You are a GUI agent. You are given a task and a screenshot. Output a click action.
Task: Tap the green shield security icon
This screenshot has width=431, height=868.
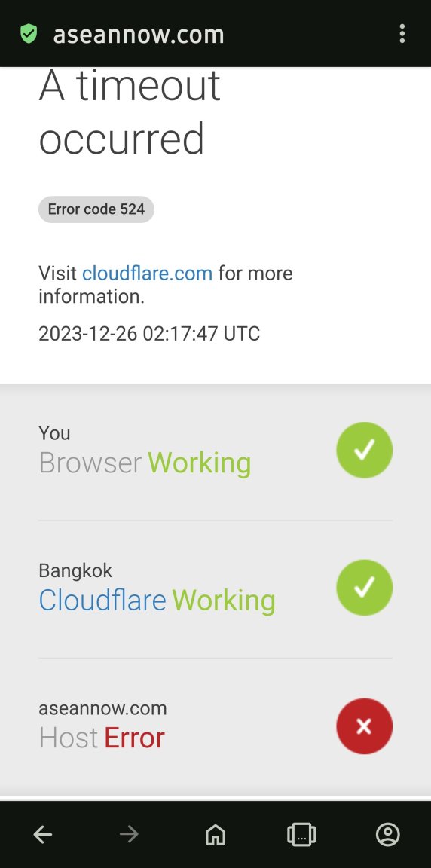29,34
